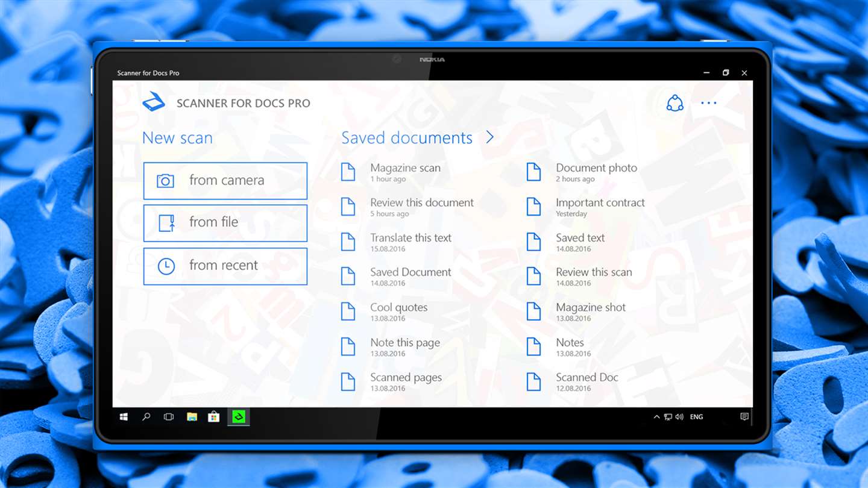This screenshot has height=488, width=868.
Task: Open the share circle icon in header
Action: pyautogui.click(x=675, y=103)
